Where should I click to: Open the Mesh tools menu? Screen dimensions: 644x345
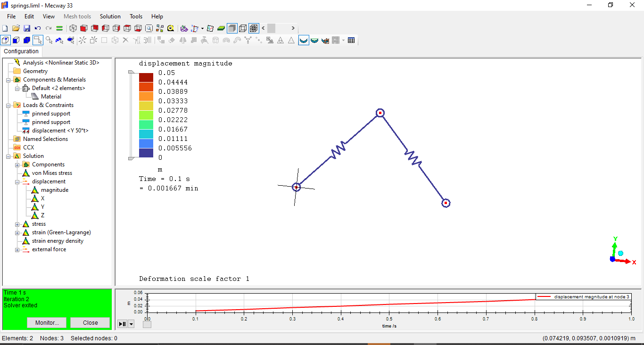[77, 16]
